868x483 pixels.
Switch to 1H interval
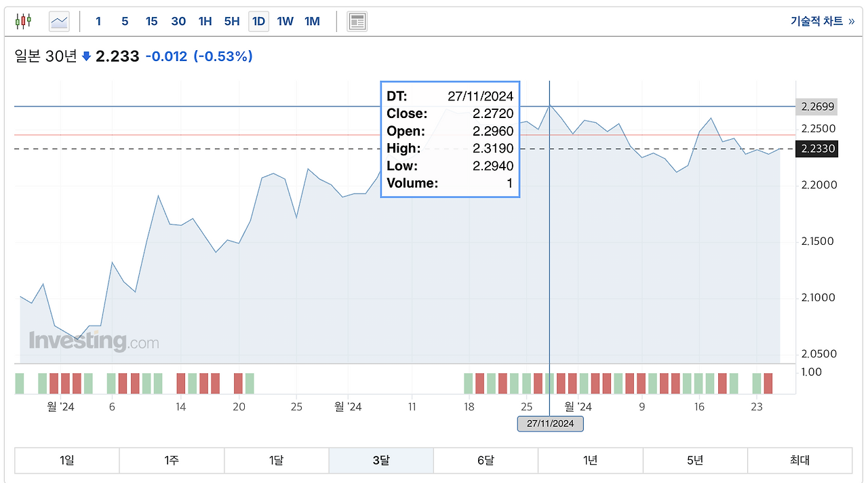point(205,21)
